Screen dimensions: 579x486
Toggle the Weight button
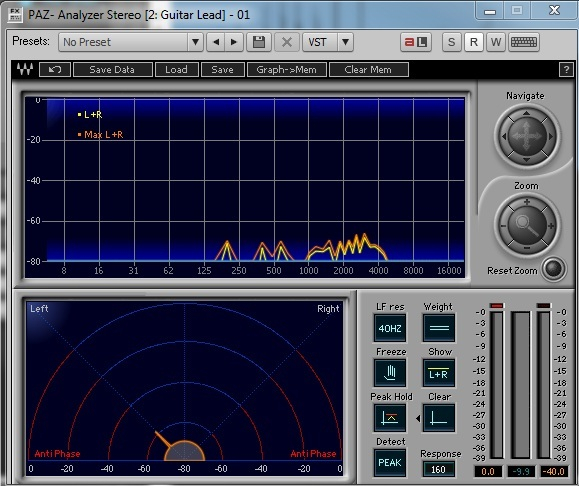[439, 328]
